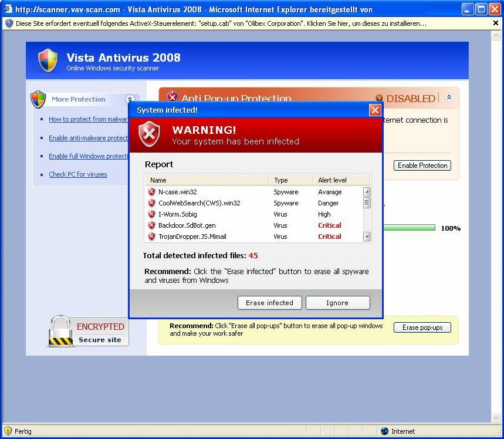Viewport: 504px width, 439px height.
Task: Select the Backdoor.SdBot.gen row name
Action: 187,225
